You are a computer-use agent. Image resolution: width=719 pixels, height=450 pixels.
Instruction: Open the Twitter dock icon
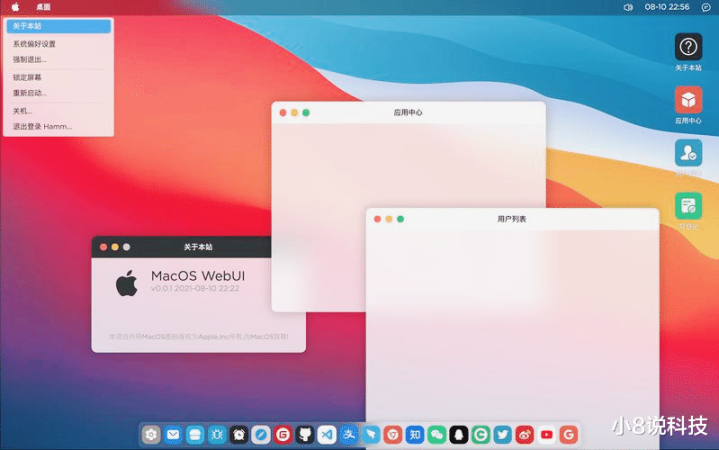(x=503, y=434)
